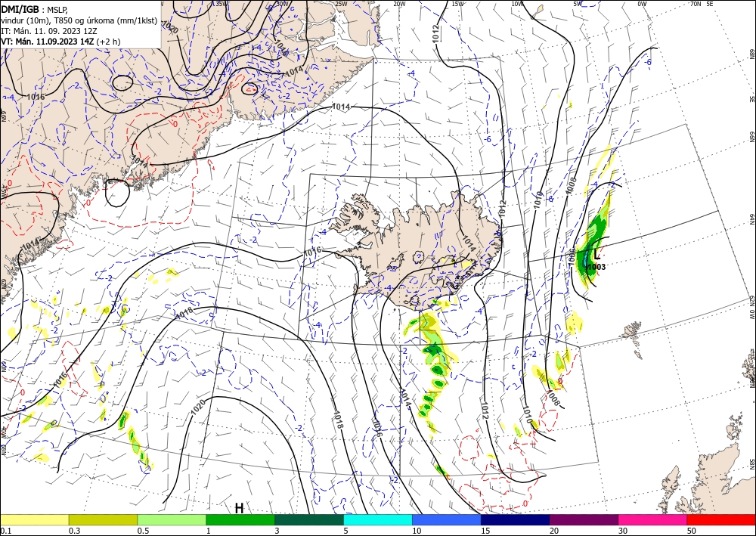Click the '20W' longitude label

pos(398,4)
